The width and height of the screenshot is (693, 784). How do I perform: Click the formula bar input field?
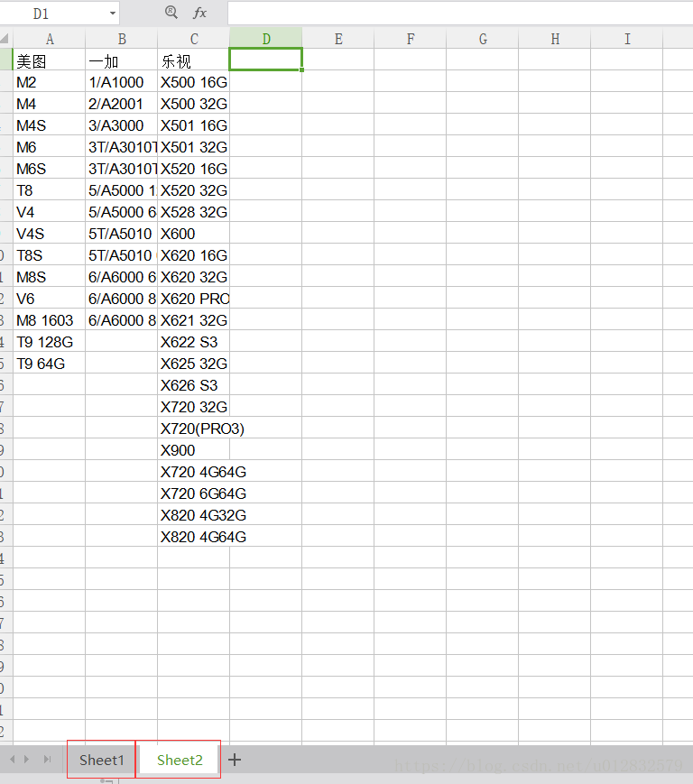click(x=460, y=13)
